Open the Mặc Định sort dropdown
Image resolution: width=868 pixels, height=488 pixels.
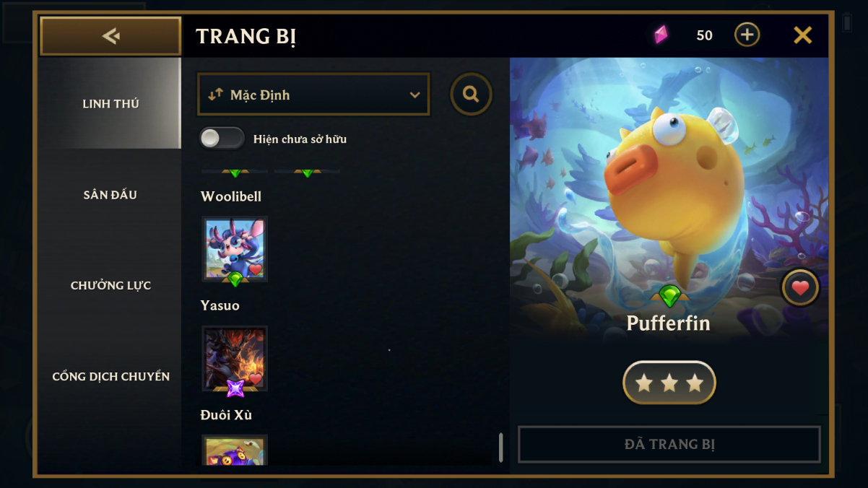pos(313,95)
